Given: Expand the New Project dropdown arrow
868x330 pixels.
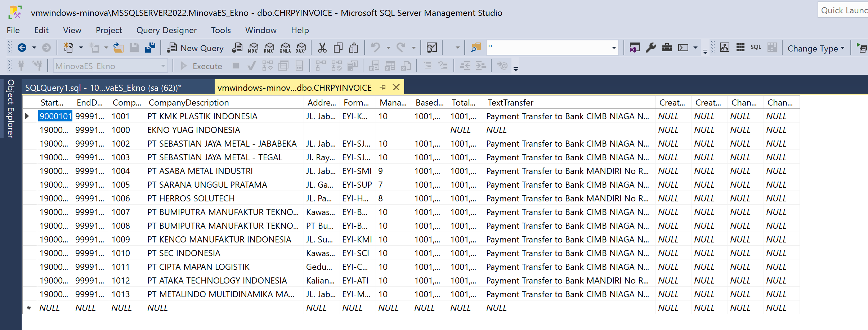Looking at the screenshot, I should pos(81,48).
